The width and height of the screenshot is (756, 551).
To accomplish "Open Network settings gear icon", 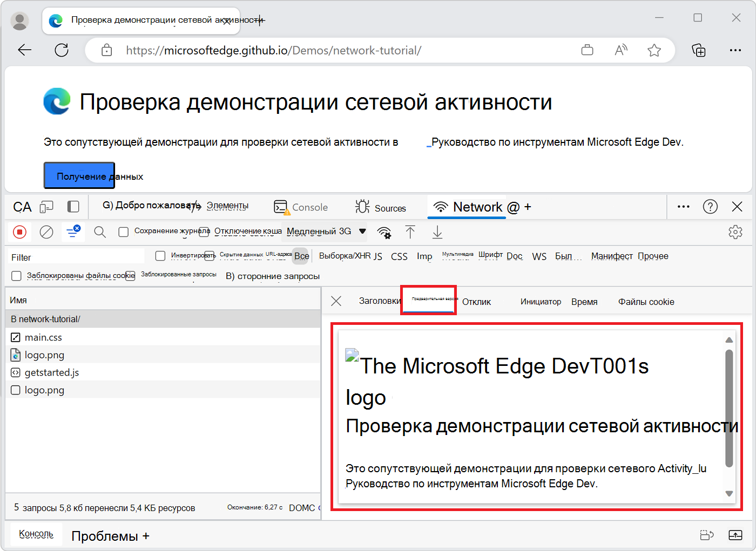I will pyautogui.click(x=735, y=232).
